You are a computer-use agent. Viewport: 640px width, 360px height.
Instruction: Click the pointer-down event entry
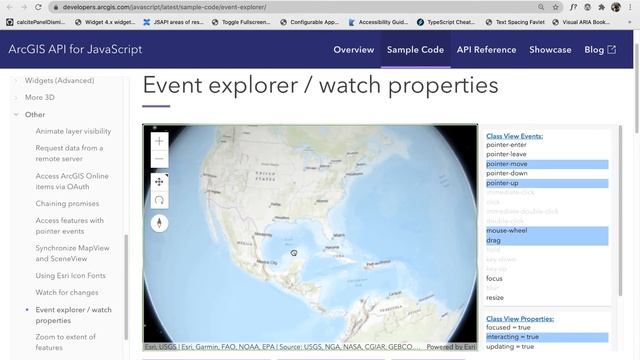[507, 173]
